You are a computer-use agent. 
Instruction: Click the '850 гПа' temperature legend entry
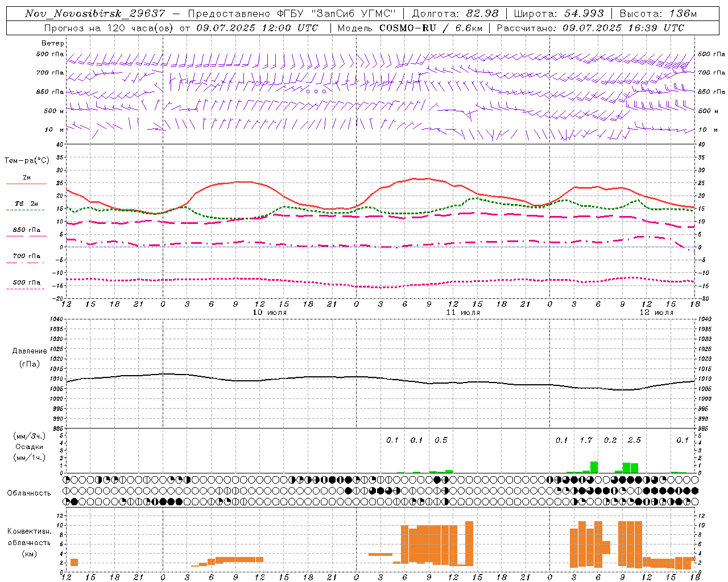pyautogui.click(x=27, y=230)
